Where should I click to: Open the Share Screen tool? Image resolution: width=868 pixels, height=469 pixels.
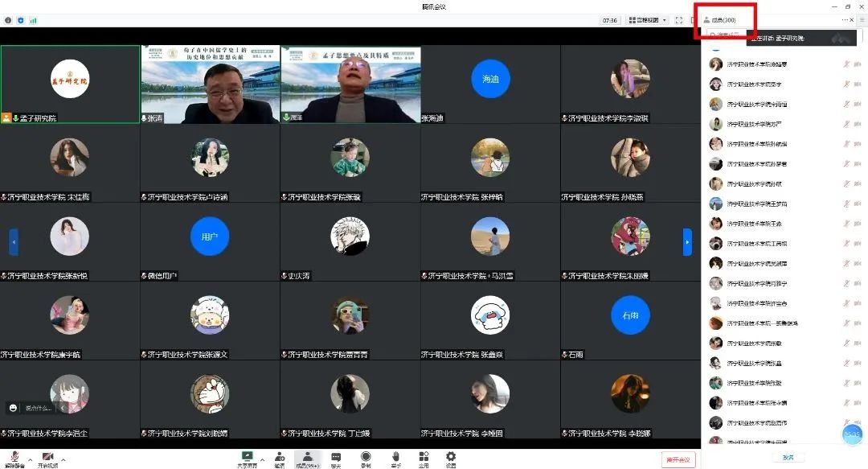[247, 457]
